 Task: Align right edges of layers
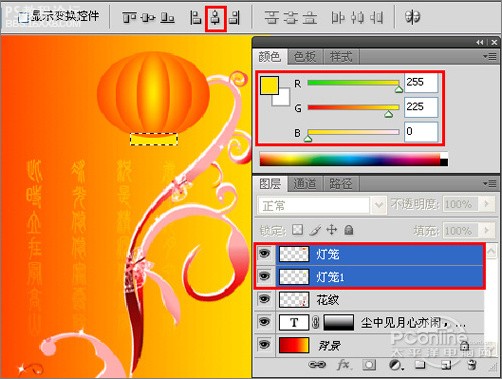(234, 18)
